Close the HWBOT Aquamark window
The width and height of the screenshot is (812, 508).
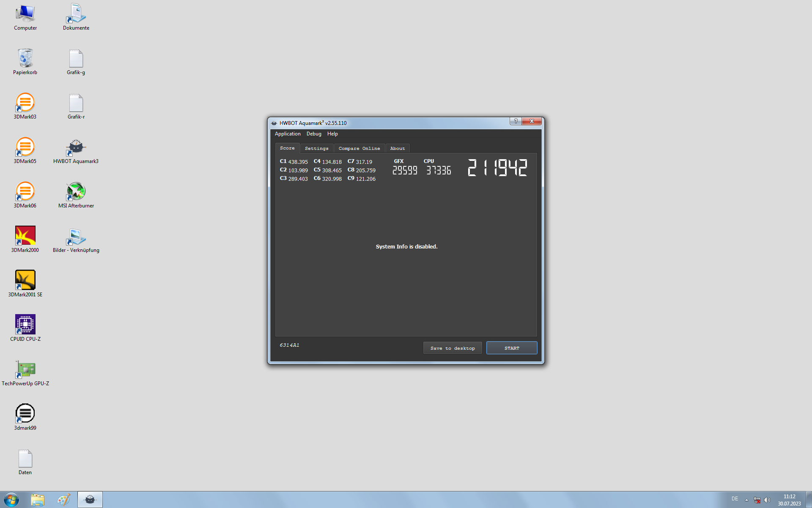tap(532, 121)
